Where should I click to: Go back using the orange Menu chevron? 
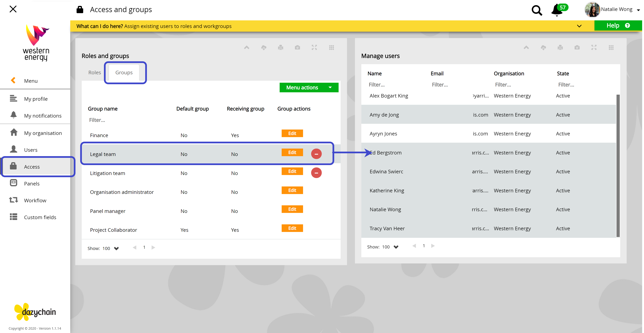click(13, 81)
